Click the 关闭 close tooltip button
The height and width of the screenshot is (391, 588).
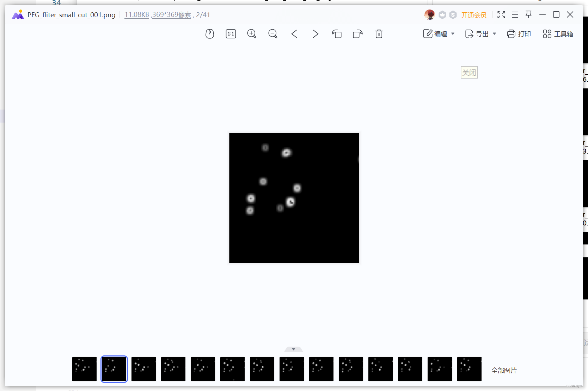click(469, 73)
